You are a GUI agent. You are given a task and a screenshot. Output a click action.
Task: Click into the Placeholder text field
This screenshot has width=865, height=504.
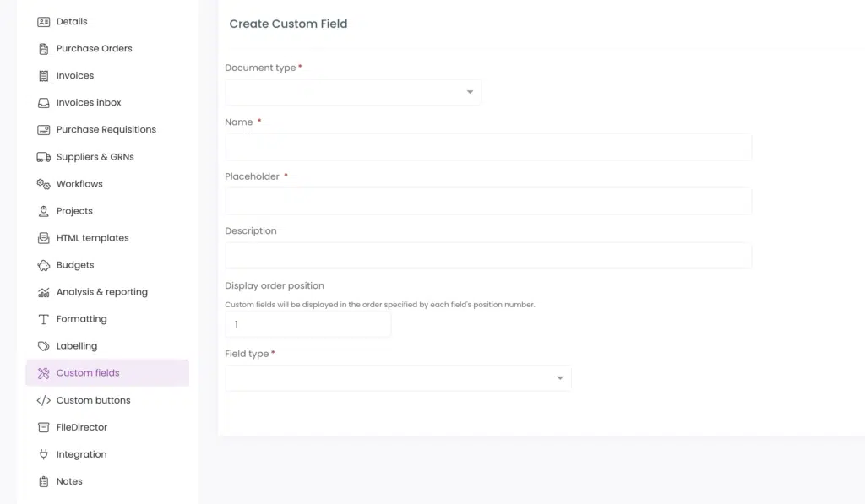click(x=488, y=201)
